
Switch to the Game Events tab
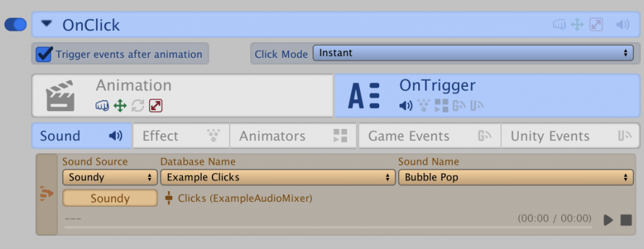(430, 136)
